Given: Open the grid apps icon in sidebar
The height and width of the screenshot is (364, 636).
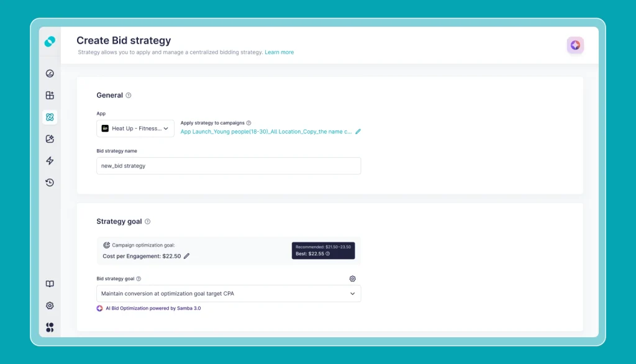Looking at the screenshot, I should (50, 96).
